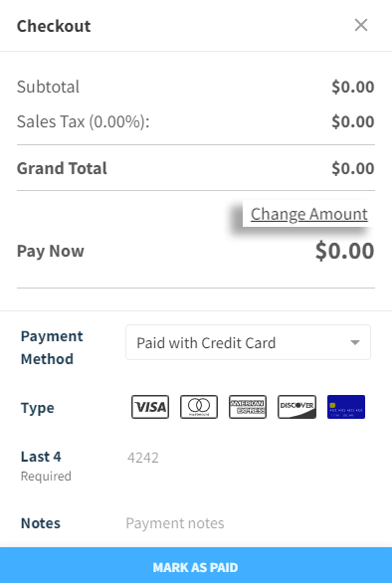Select the Visa card type
Viewport: 392px width, 583px height.
pyautogui.click(x=150, y=407)
